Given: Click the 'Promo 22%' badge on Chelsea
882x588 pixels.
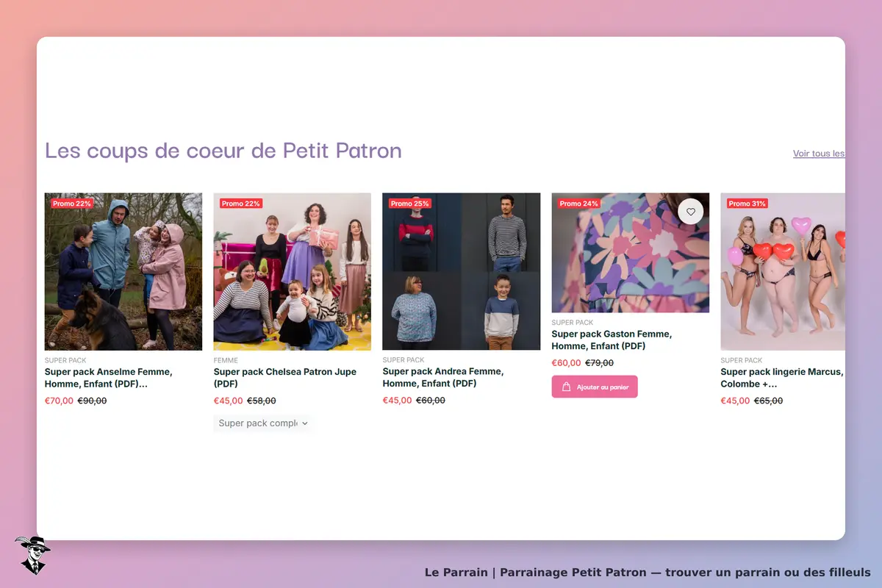Looking at the screenshot, I should pos(241,204).
